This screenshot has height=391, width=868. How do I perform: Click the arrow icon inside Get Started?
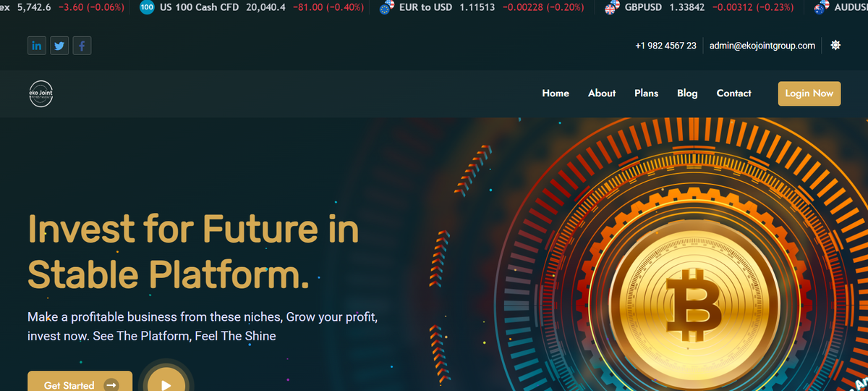tap(111, 385)
